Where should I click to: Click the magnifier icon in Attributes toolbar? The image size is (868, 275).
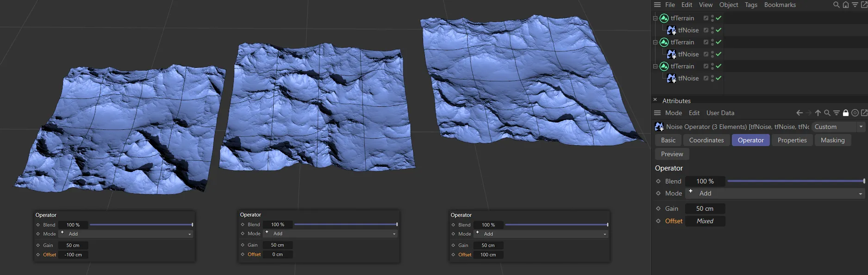coord(827,113)
